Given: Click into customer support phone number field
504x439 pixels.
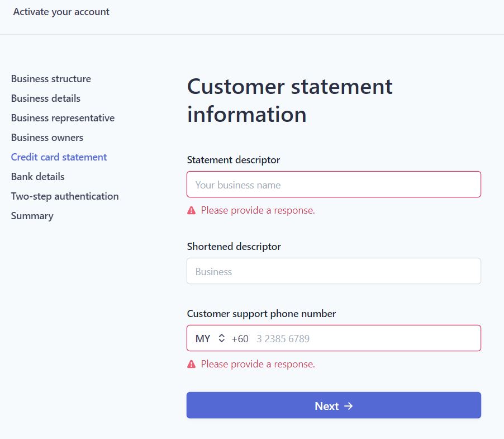Looking at the screenshot, I should click(364, 338).
